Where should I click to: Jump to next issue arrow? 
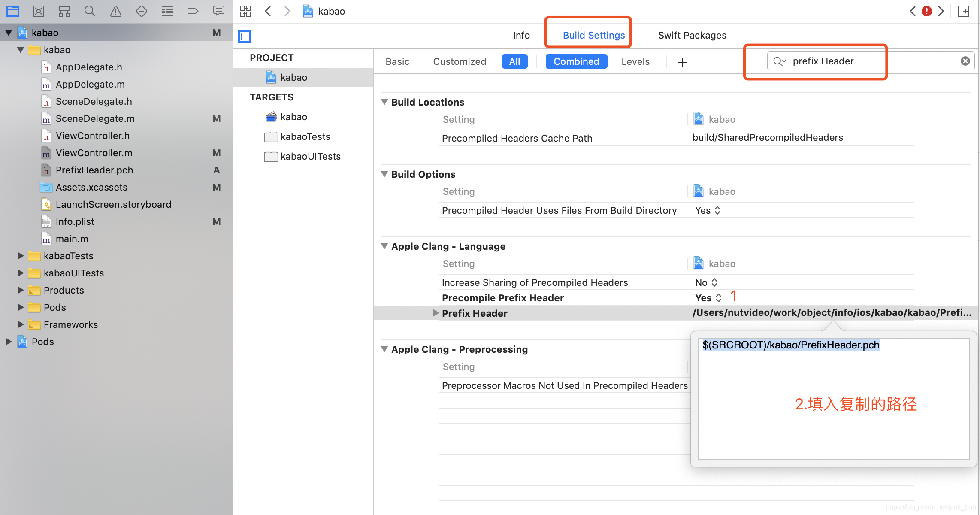[x=941, y=11]
